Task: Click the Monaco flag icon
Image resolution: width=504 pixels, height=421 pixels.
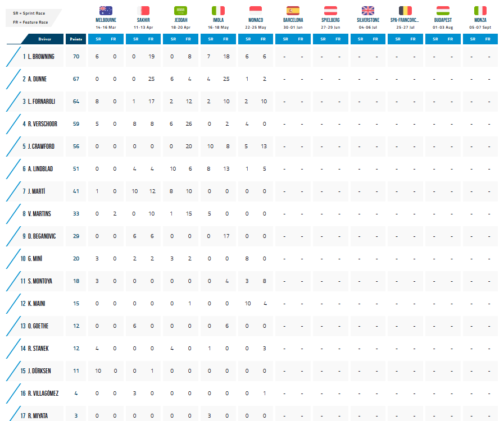Action: pos(255,10)
